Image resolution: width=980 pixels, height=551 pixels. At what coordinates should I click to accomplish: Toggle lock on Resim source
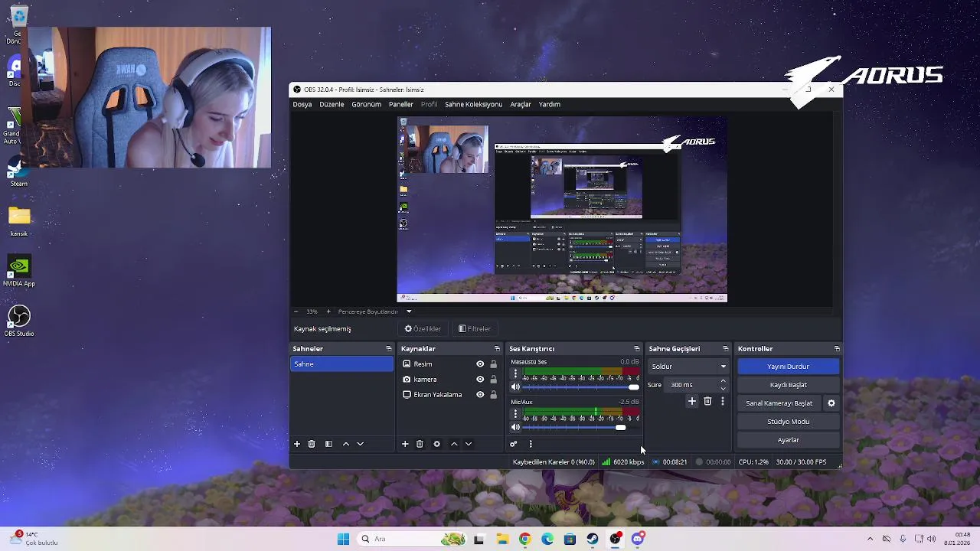click(x=493, y=364)
